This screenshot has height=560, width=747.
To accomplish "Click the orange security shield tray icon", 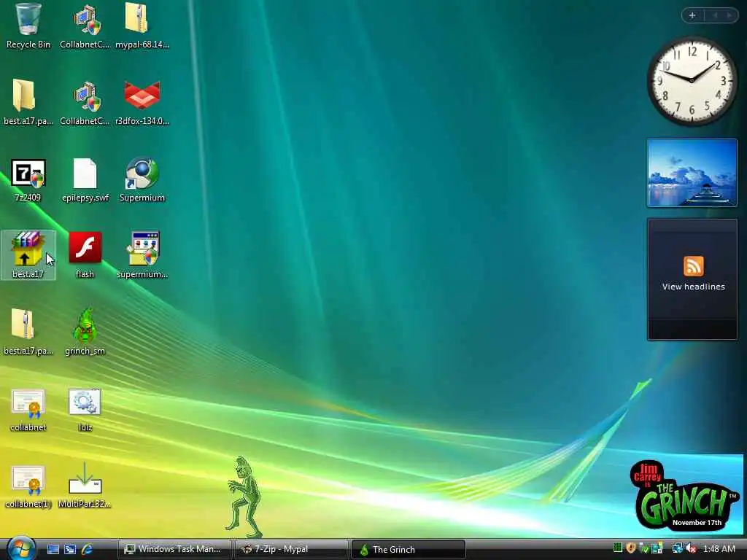I will point(631,548).
